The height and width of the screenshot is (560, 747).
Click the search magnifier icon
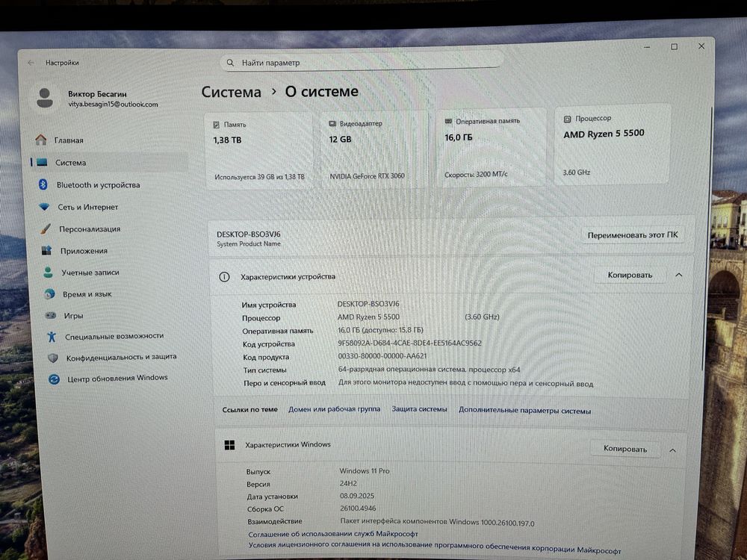[x=230, y=63]
